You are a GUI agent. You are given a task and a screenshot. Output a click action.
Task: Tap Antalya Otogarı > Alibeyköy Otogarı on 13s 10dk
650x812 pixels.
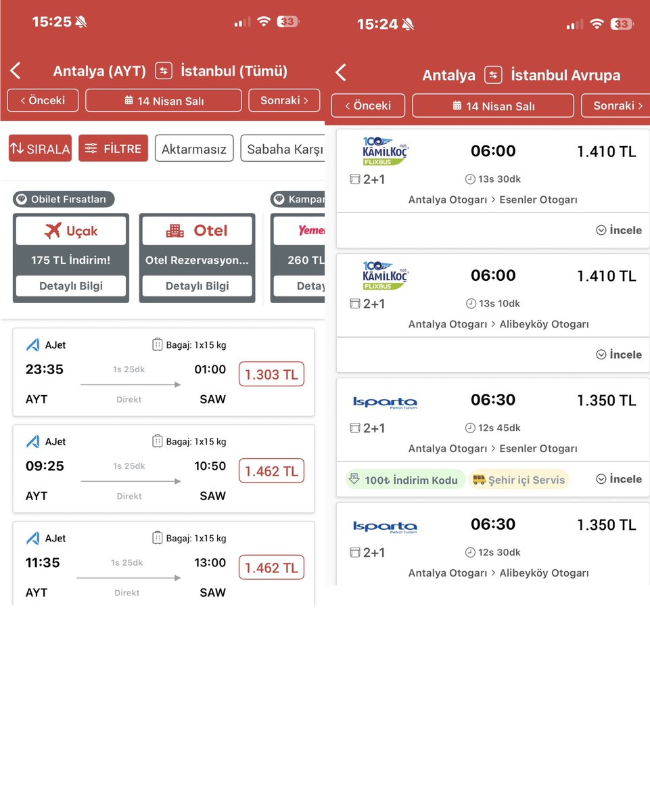click(498, 324)
